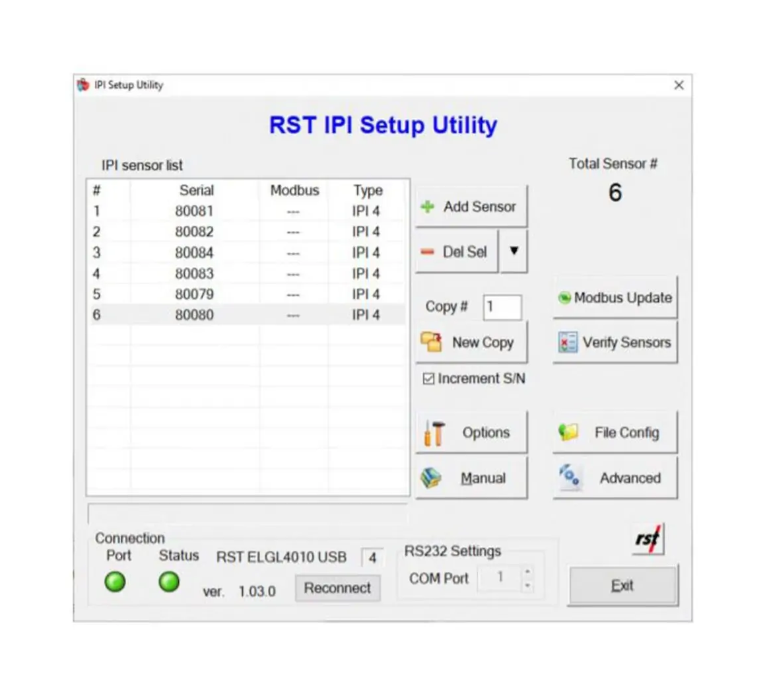Click the green Port indicator light
The image size is (769, 700).
click(116, 582)
